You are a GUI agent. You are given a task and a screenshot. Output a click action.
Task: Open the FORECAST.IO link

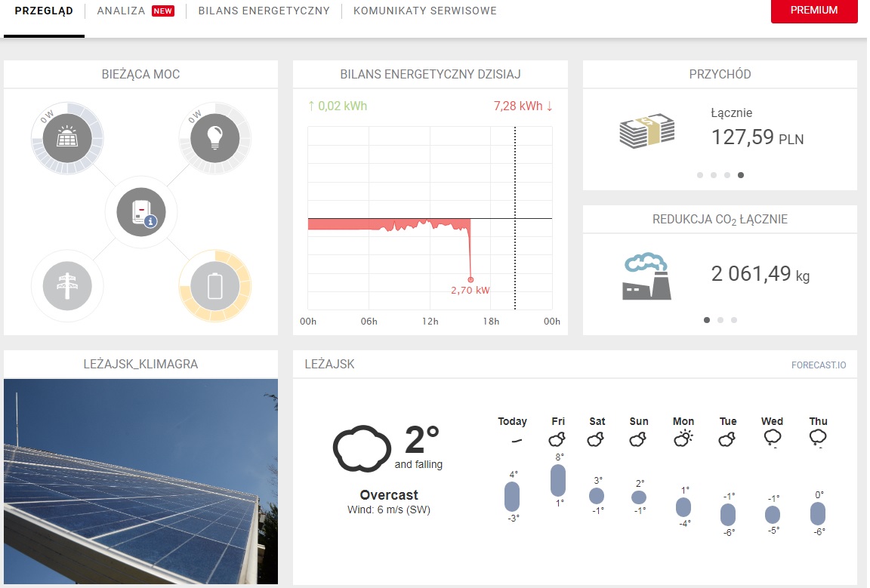(x=819, y=365)
